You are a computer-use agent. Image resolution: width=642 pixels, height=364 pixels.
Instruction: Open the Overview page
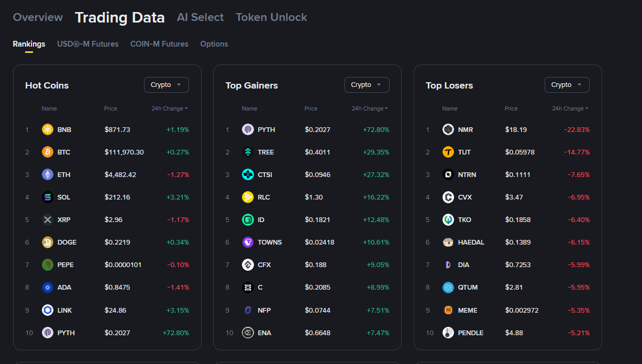[38, 17]
